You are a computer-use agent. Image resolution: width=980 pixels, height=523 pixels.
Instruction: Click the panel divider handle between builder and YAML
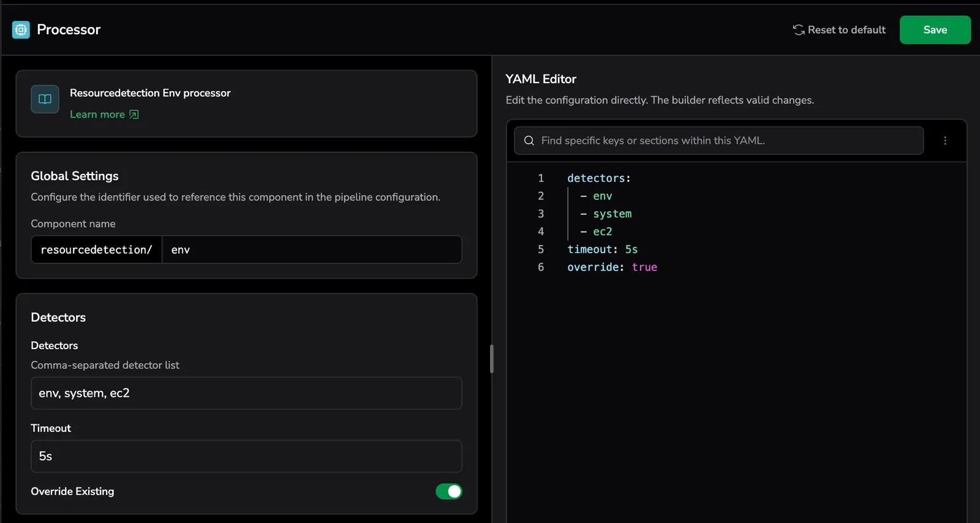[x=491, y=359]
